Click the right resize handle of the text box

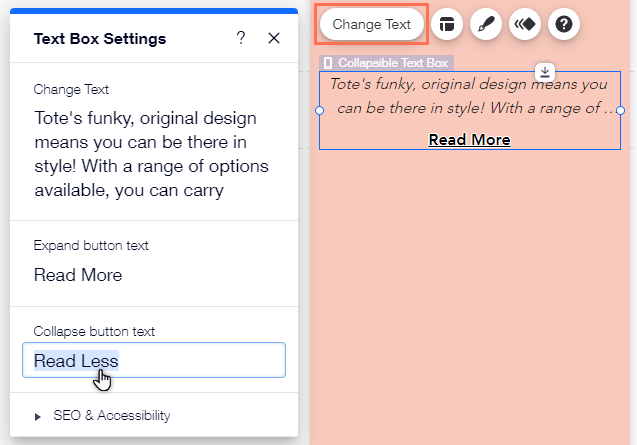tap(620, 110)
